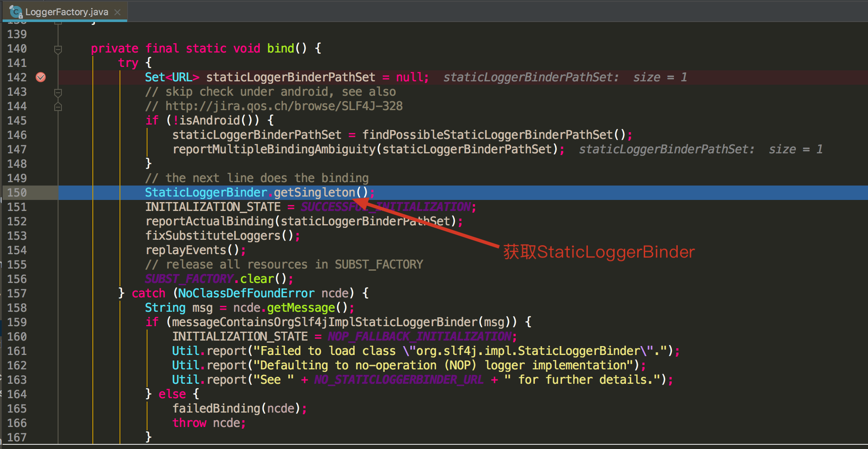Screen dimensions: 868x449
Task: Click line number 157 in the gutter
Action: (17, 294)
